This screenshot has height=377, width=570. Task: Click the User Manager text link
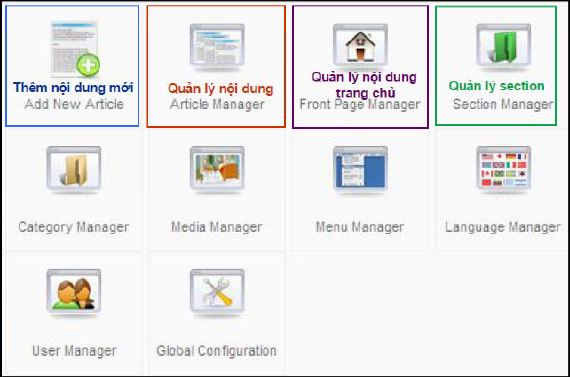click(74, 351)
